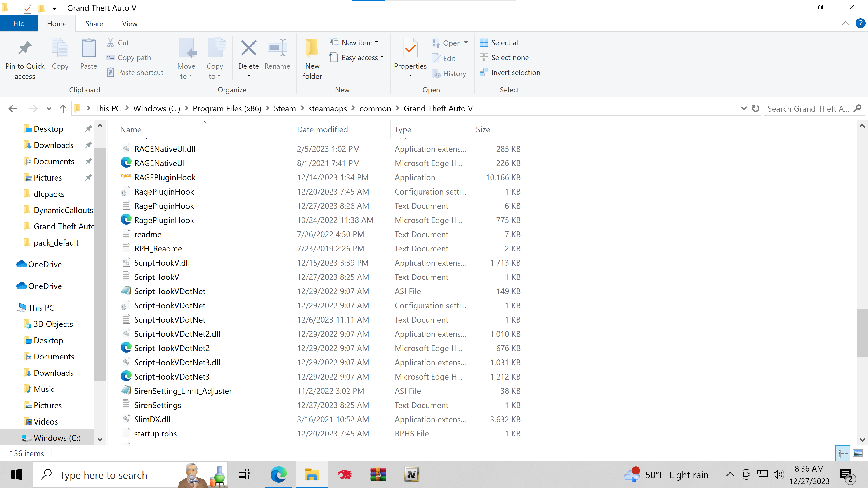Switch to details view toggle
The width and height of the screenshot is (868, 488).
pyautogui.click(x=843, y=453)
